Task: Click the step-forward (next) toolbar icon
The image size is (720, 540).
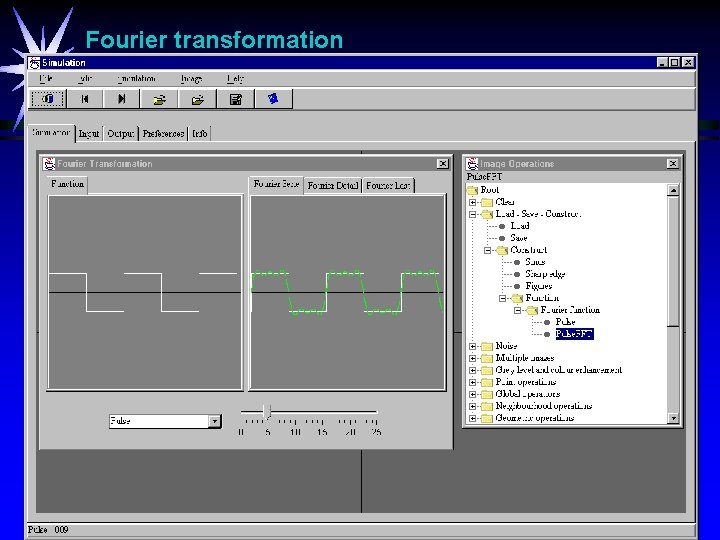Action: tap(122, 99)
